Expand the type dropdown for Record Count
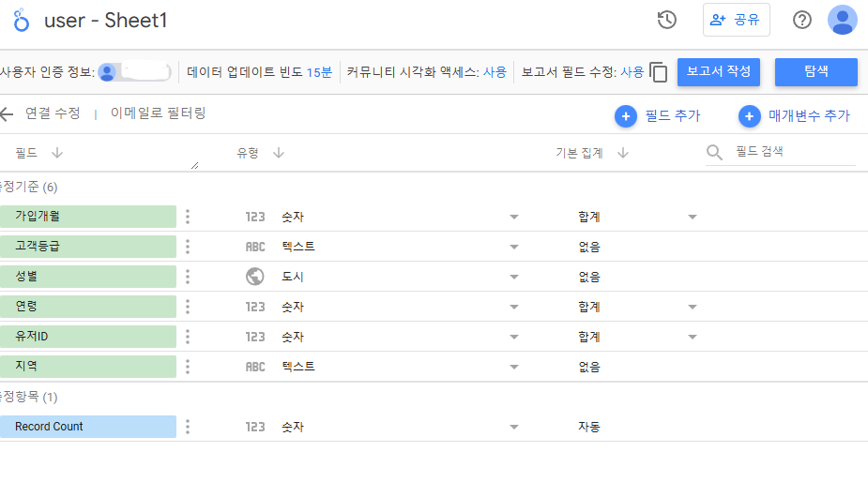Viewport: 868px width, 497px height. pos(513,427)
